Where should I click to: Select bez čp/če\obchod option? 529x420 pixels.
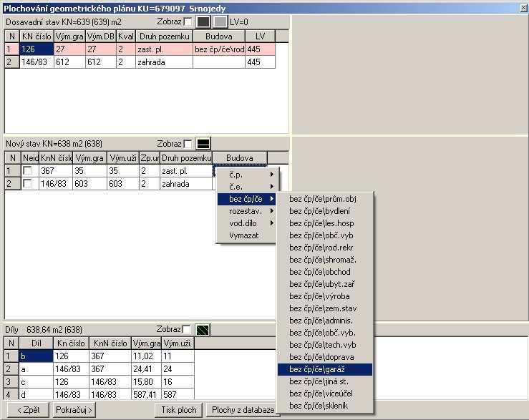point(325,272)
